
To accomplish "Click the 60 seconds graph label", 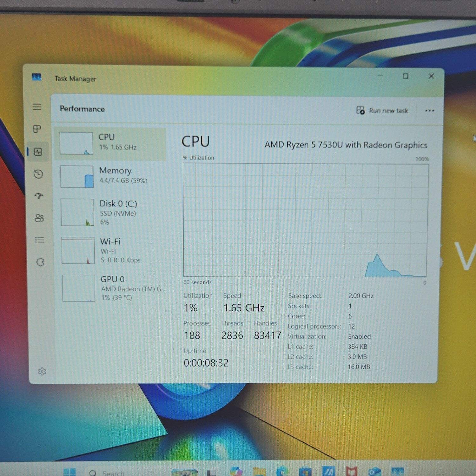I will click(x=197, y=282).
